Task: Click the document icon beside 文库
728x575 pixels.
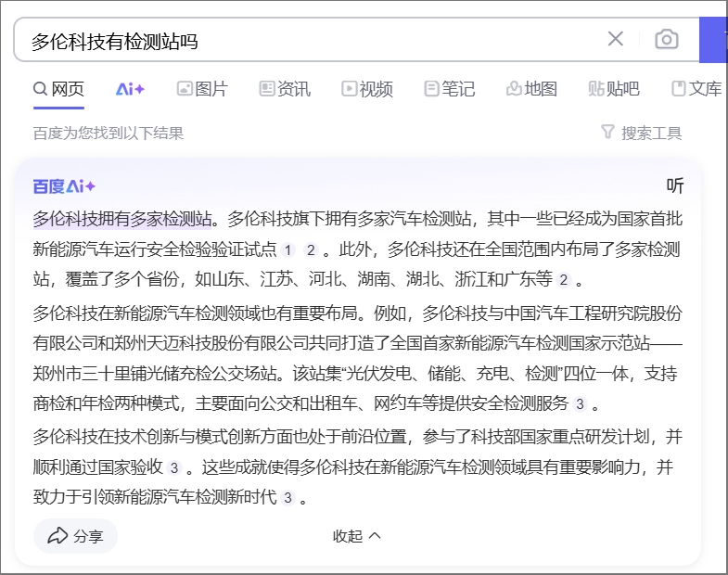Action: point(679,89)
